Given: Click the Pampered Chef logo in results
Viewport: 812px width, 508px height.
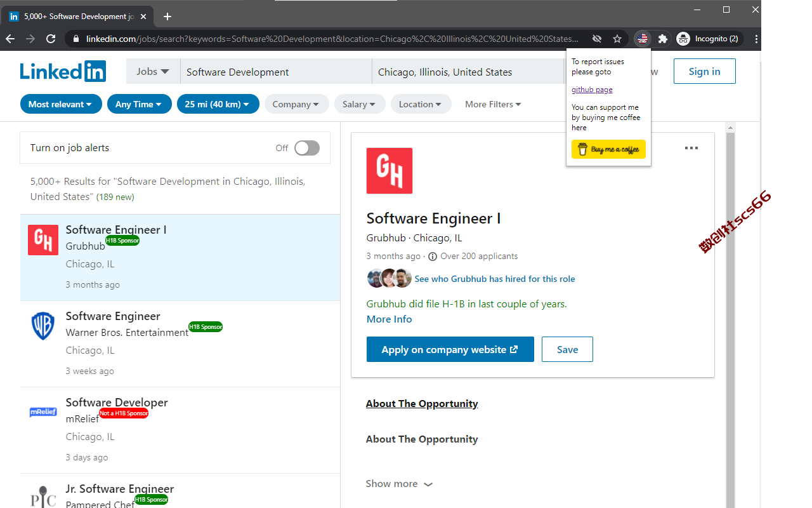Looking at the screenshot, I should click(x=43, y=497).
